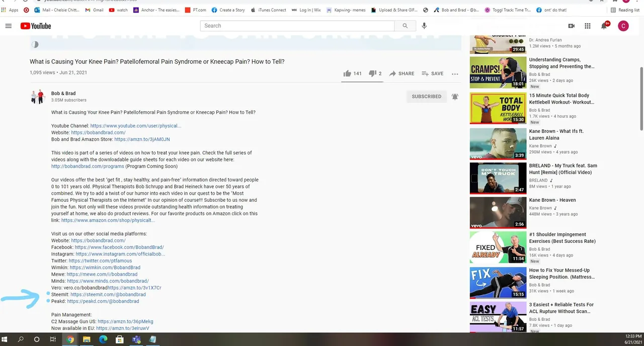Viewport: 644px width, 346px height.
Task: Toggle the Bob & Brad notification bell
Action: [455, 97]
